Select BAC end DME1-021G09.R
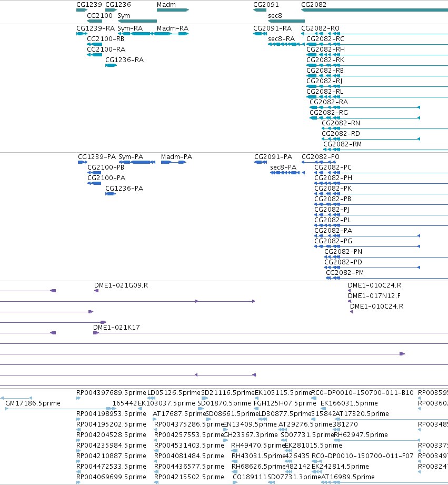The height and width of the screenshot is (485, 448). point(121,285)
